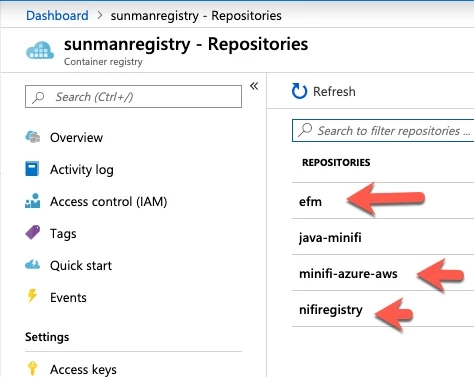The width and height of the screenshot is (474, 377).
Task: Click the purple Tags icon
Action: click(33, 232)
